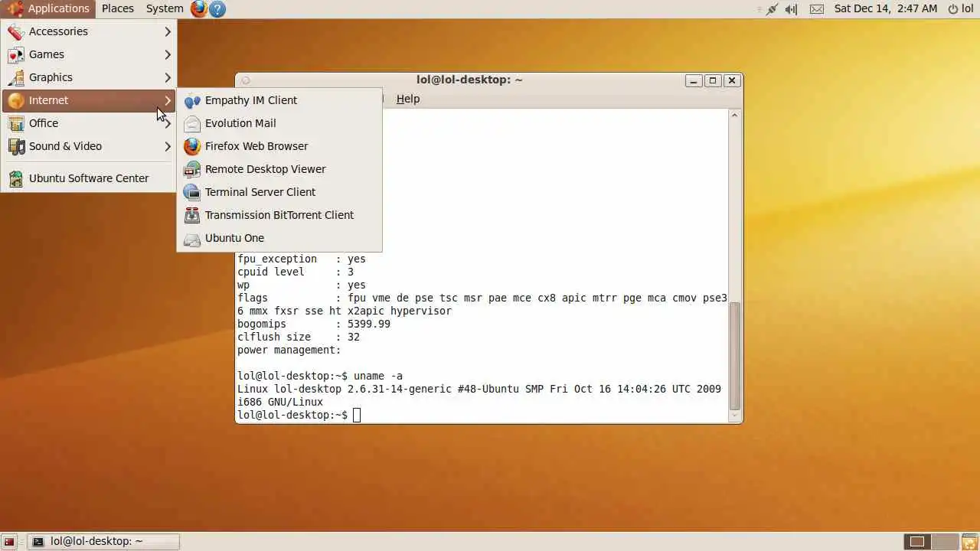
Task: Open the System menu
Action: (x=165, y=8)
